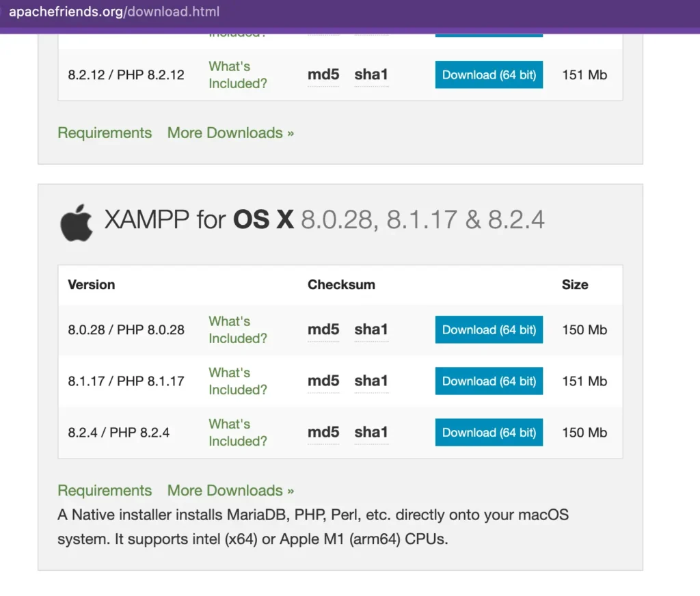Open More Downloads link above the OS X section
Viewport: 700px width, 596px height.
coord(230,133)
